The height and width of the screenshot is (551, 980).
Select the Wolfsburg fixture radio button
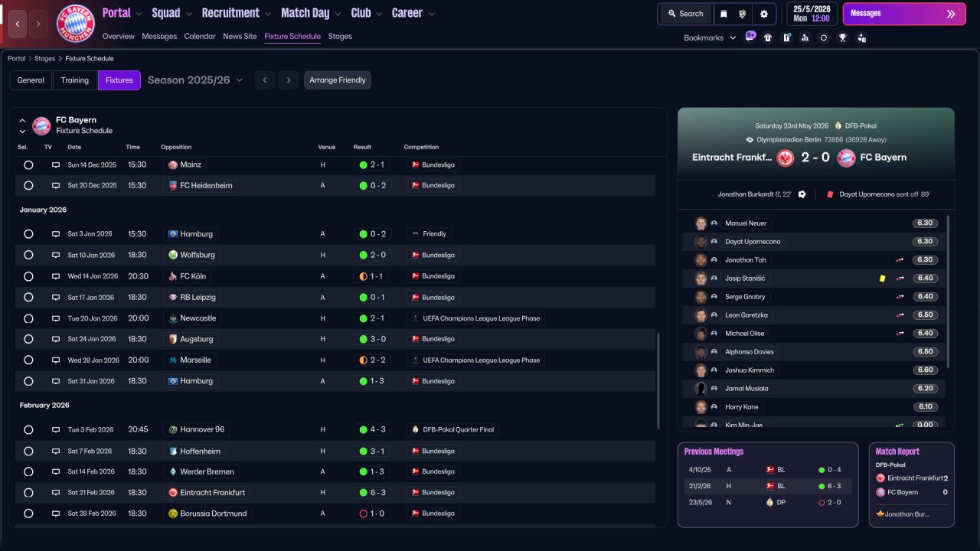(x=28, y=255)
